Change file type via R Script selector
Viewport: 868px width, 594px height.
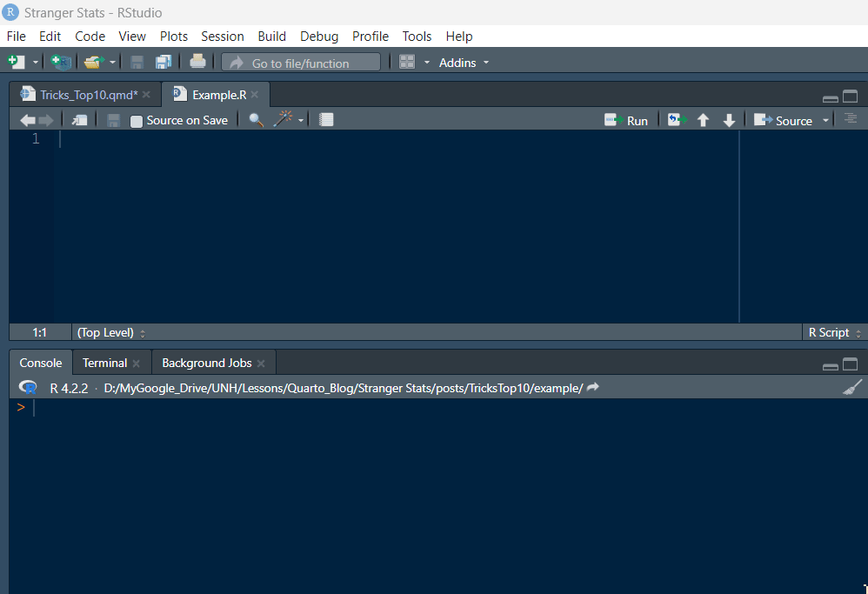click(x=835, y=332)
